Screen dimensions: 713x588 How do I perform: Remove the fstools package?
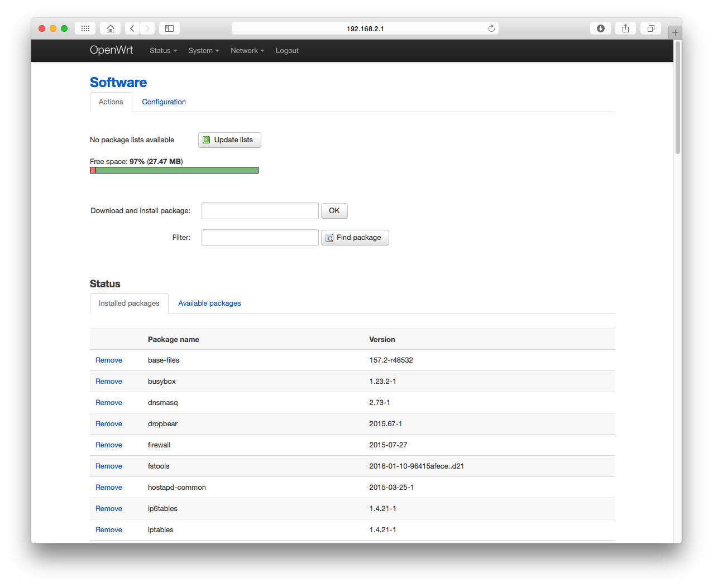click(x=109, y=466)
